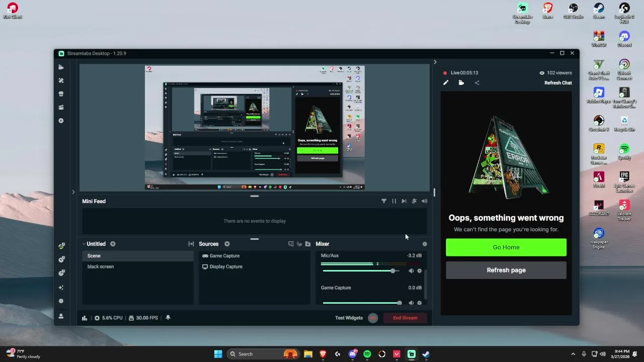This screenshot has height=362, width=644.
Task: Edit stream info pencil icon
Action: [x=446, y=83]
